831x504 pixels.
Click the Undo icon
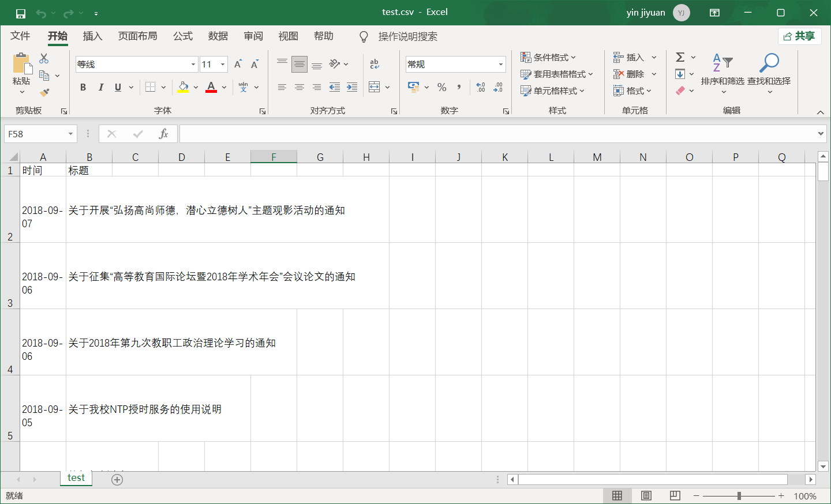coord(40,13)
